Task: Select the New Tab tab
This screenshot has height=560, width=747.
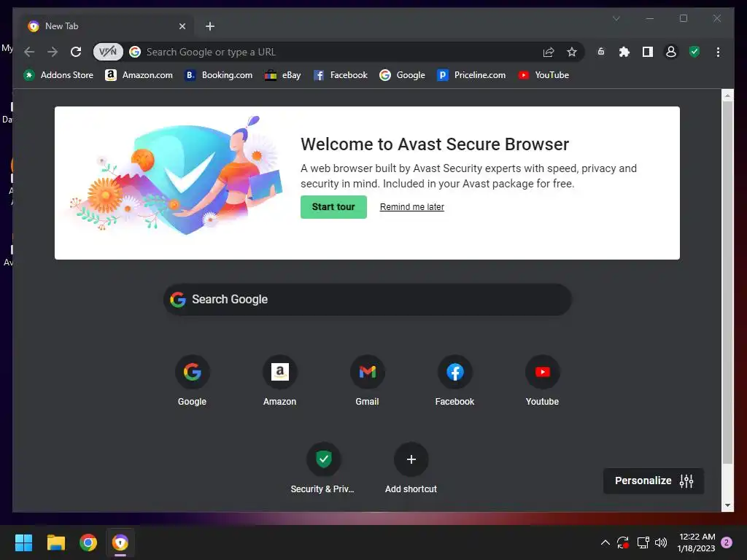Action: 107,26
